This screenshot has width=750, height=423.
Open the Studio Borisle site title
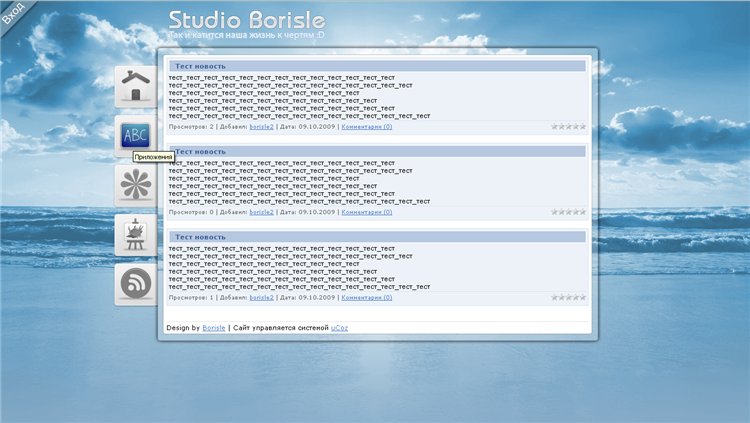pyautogui.click(x=247, y=21)
